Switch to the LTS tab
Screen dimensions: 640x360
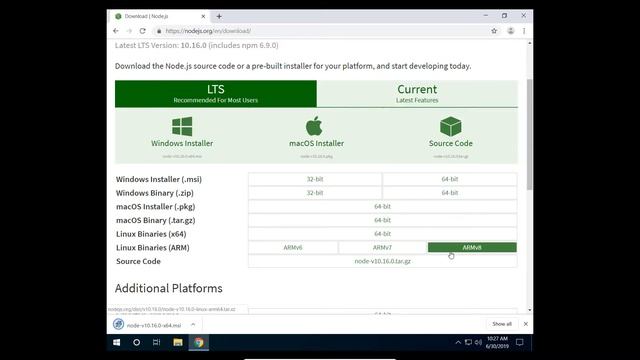tap(216, 94)
